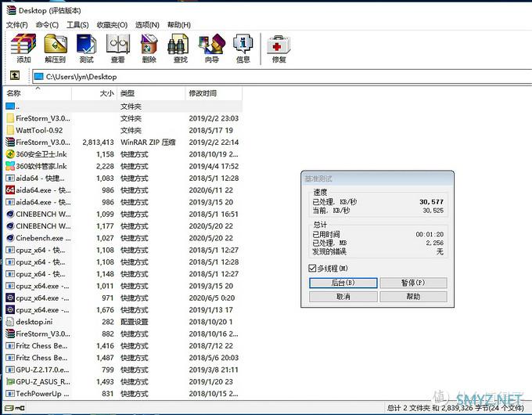Click the status bar total files text
Screen dimensions: 532x415
(455, 407)
